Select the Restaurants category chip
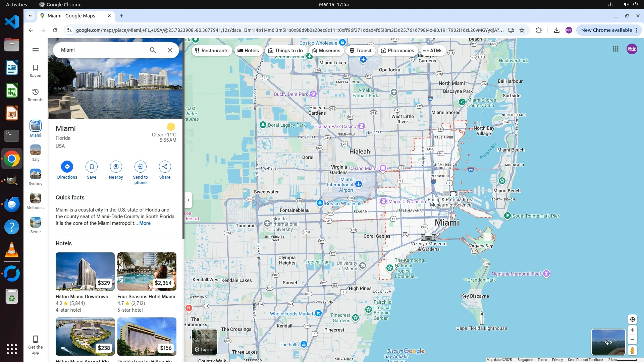 pos(212,51)
